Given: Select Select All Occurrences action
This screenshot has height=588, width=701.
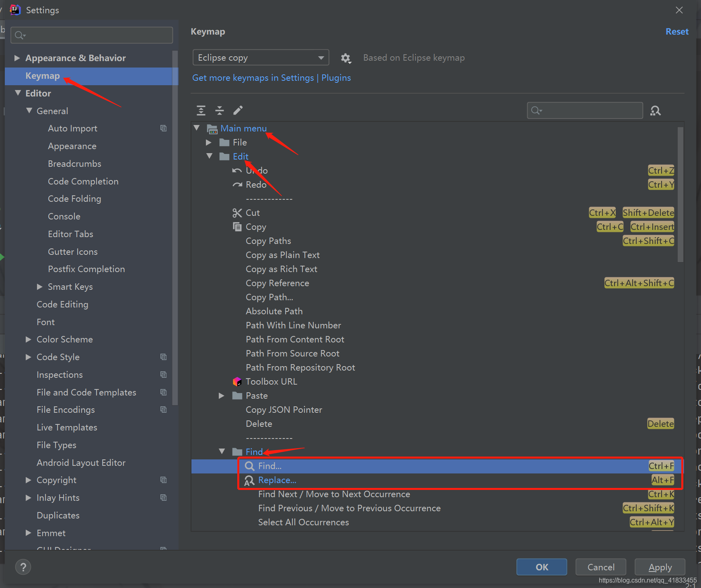Looking at the screenshot, I should click(437, 522).
